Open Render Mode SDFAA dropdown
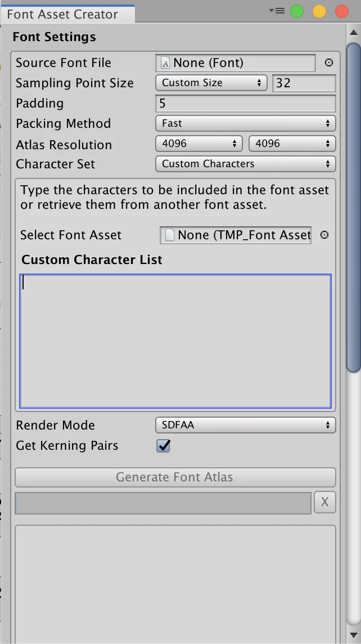The height and width of the screenshot is (644, 361). 245,425
